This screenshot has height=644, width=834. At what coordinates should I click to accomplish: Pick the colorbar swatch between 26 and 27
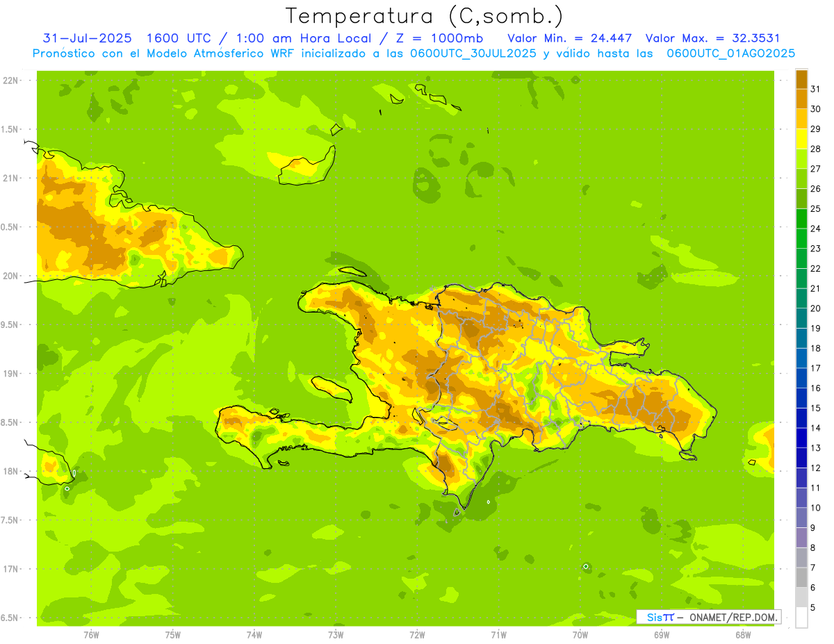pyautogui.click(x=801, y=179)
